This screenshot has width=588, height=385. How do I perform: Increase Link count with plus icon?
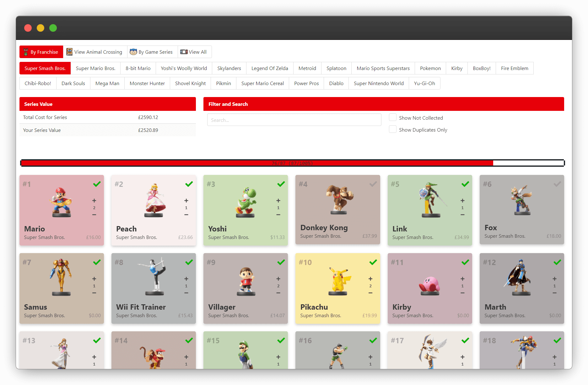[x=462, y=201]
